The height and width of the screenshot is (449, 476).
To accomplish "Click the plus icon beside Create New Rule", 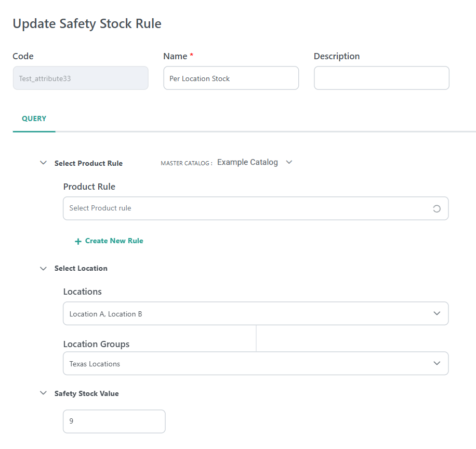I will click(77, 241).
